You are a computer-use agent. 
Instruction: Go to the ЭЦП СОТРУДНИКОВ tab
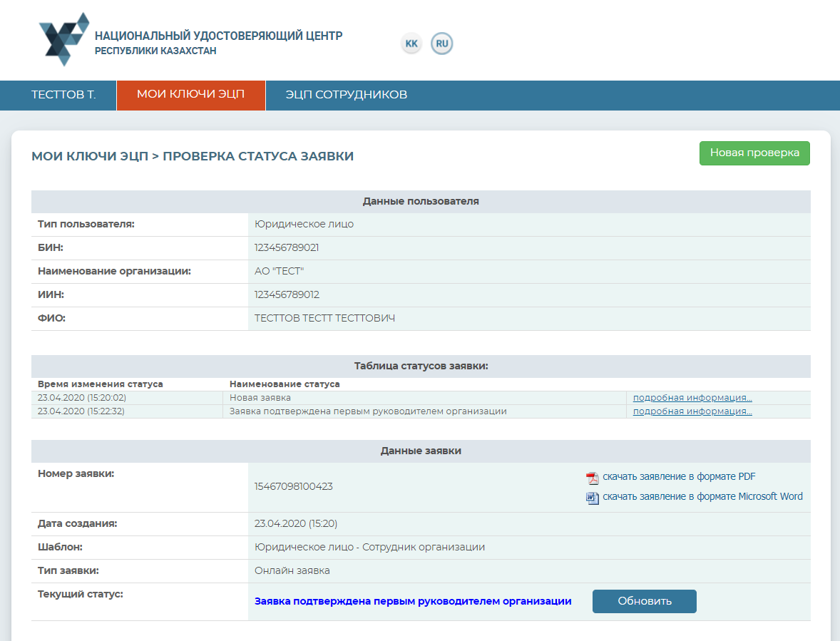coord(346,95)
